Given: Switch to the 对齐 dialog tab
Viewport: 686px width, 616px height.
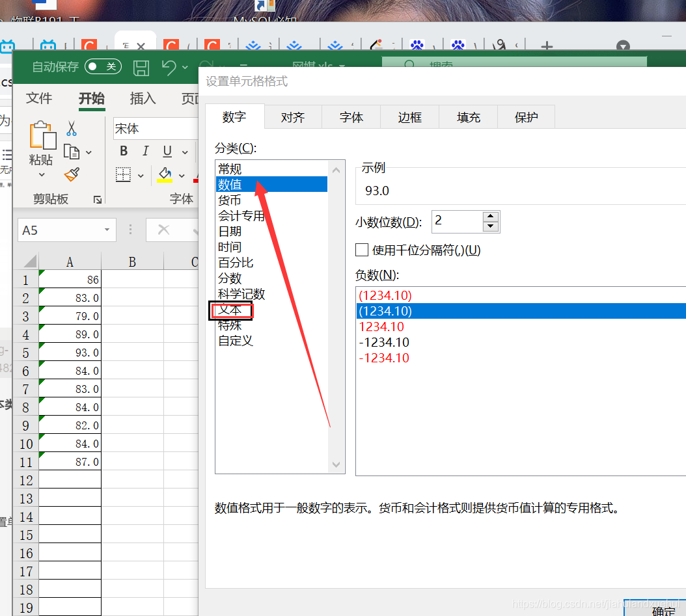Looking at the screenshot, I should 293,117.
